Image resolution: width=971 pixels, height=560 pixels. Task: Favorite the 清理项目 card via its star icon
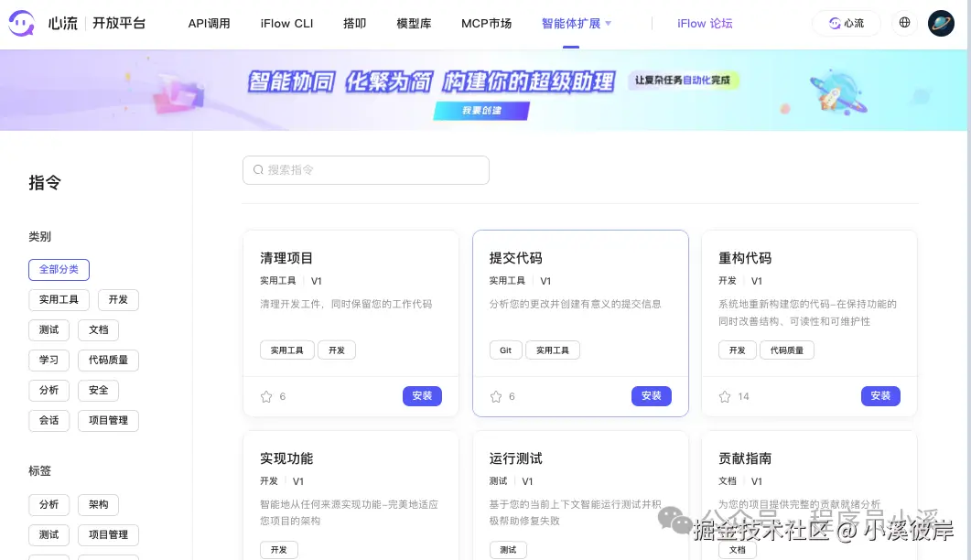point(265,396)
